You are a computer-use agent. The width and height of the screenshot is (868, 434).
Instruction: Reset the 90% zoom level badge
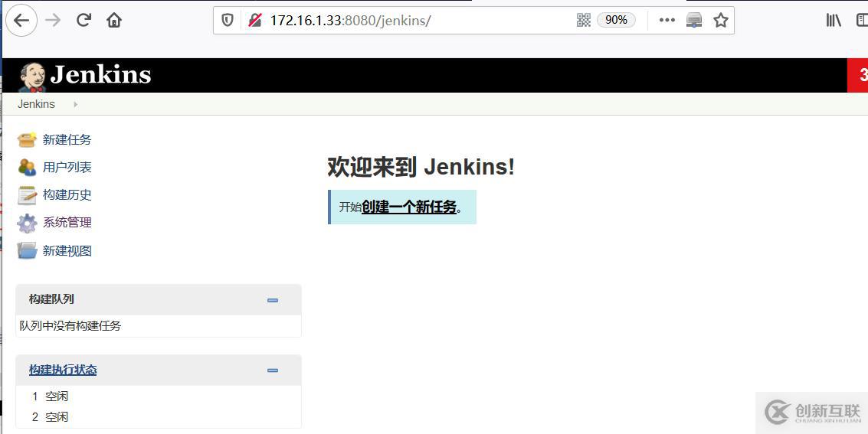(x=616, y=21)
